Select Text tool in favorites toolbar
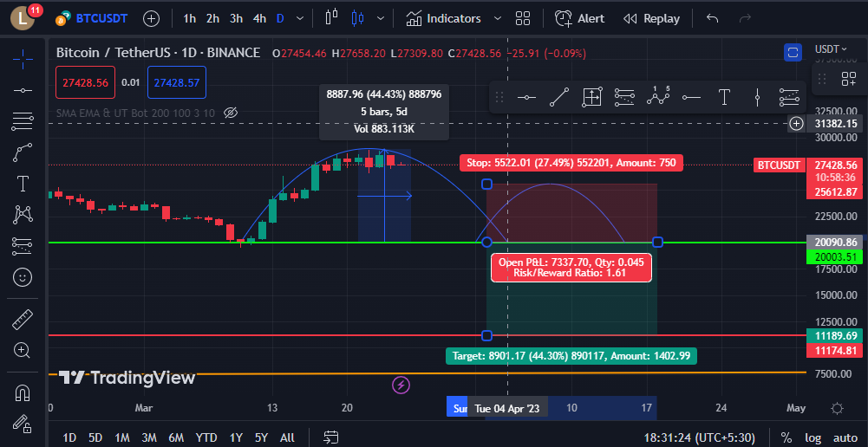This screenshot has height=447, width=868. (x=723, y=97)
